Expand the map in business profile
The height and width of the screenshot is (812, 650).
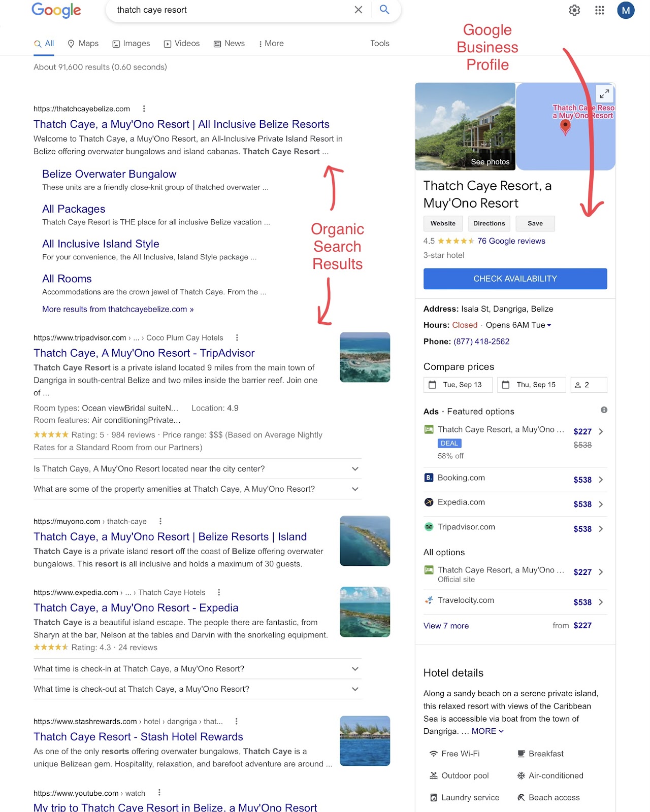(604, 93)
